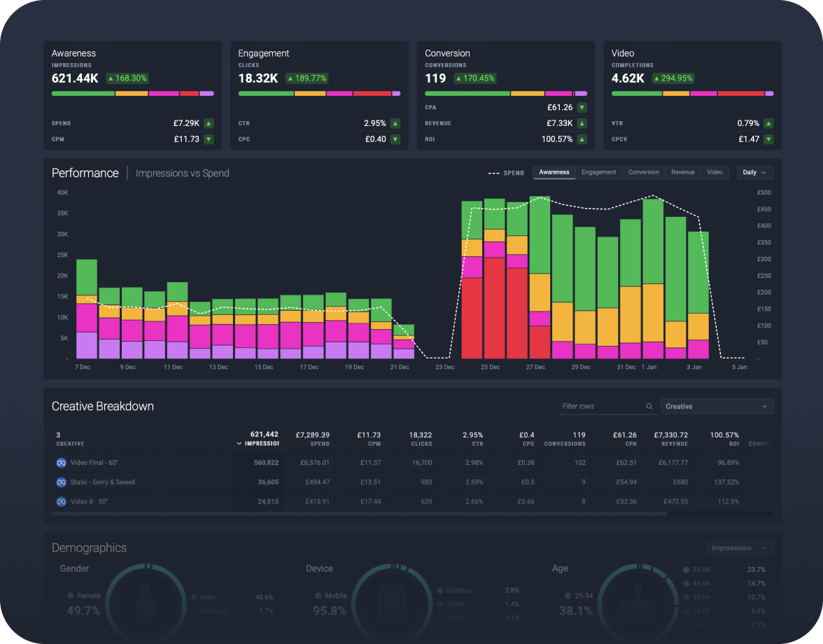Screen dimensions: 823x644
Task: Click the Conversions column header
Action: 565,444
